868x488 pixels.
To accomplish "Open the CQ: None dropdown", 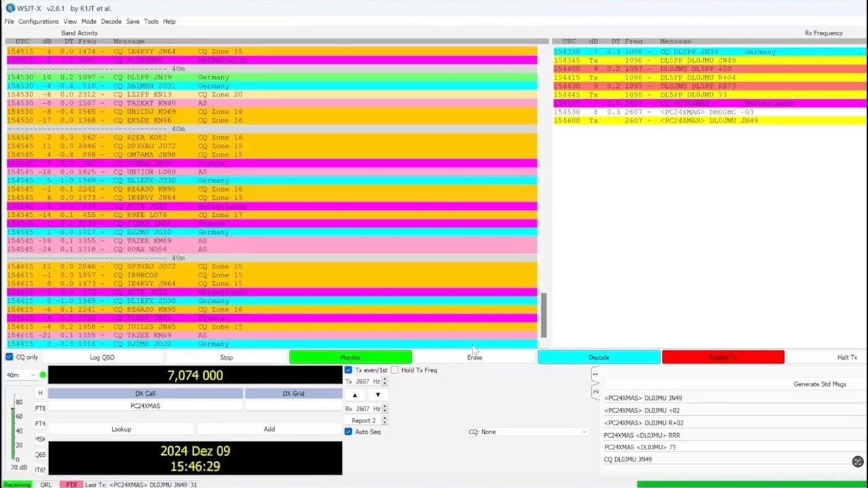I will (x=528, y=432).
